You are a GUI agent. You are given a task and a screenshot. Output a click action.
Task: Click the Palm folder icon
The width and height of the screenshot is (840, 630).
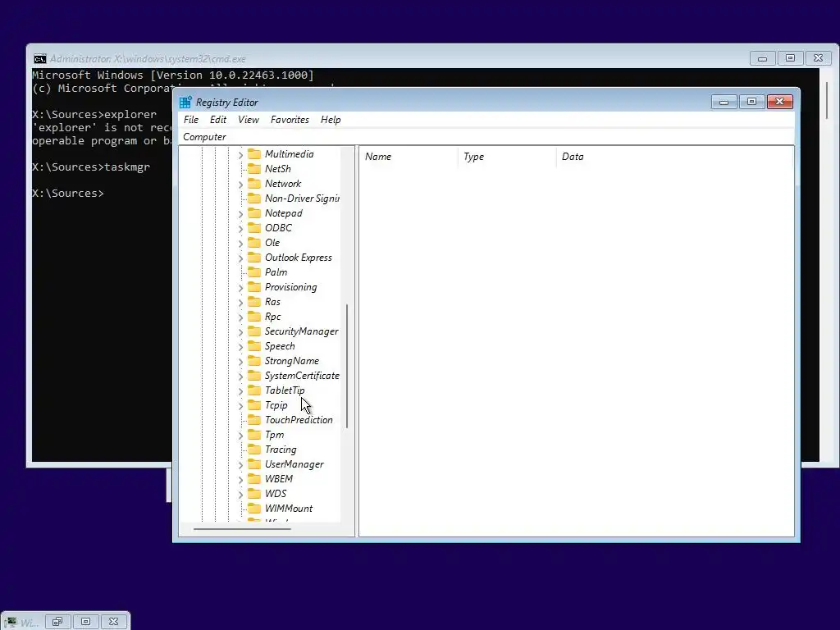tap(254, 272)
